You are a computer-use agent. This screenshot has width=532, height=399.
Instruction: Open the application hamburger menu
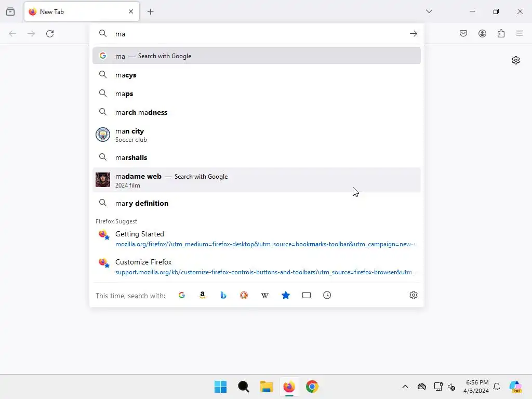(520, 33)
